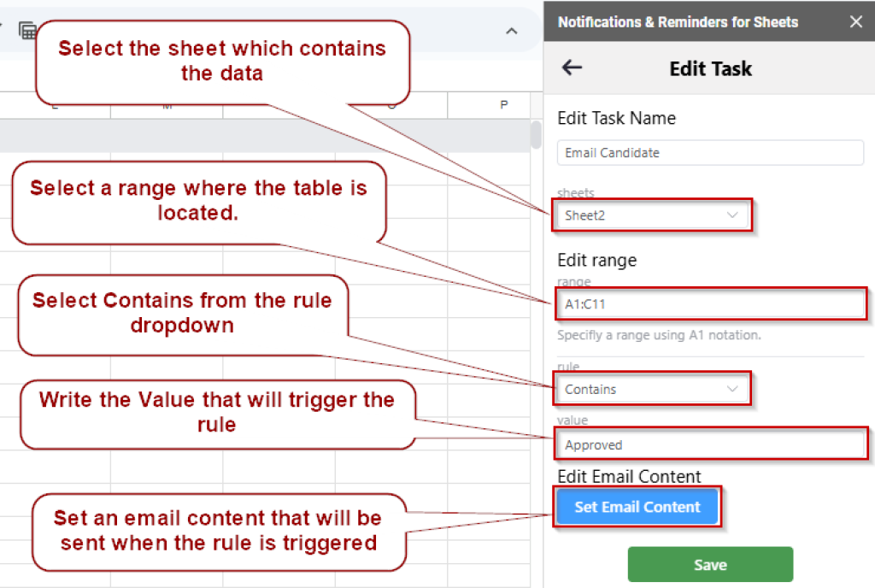Select column P header
875x588 pixels.
(x=503, y=104)
